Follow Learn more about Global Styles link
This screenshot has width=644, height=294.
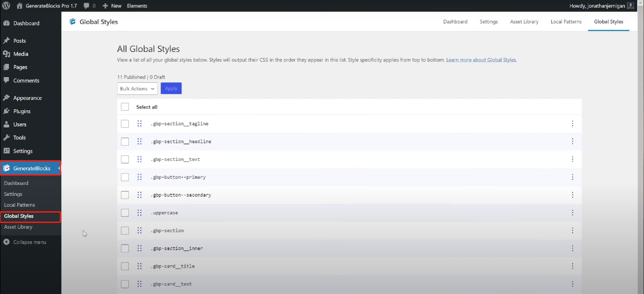481,60
